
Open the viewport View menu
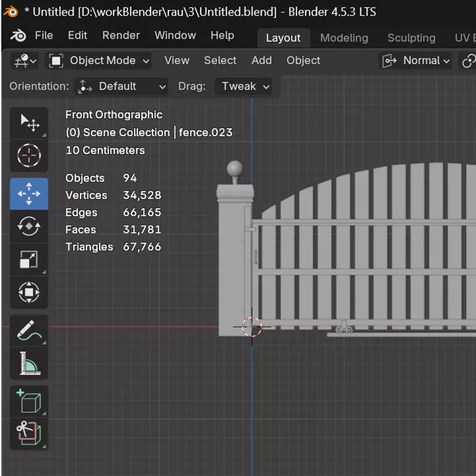click(177, 61)
